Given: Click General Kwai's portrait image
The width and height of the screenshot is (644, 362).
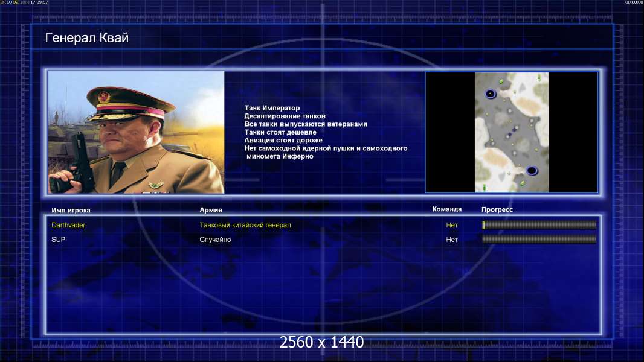Looking at the screenshot, I should click(136, 132).
